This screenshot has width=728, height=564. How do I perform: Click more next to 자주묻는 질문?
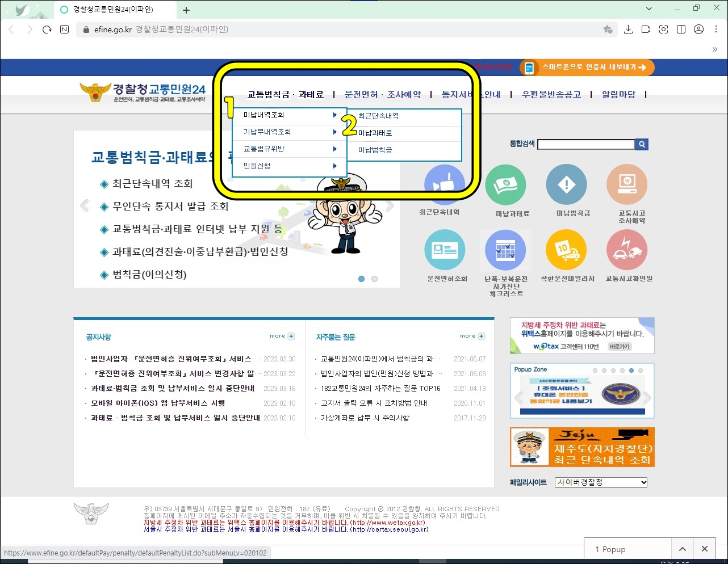coord(472,336)
